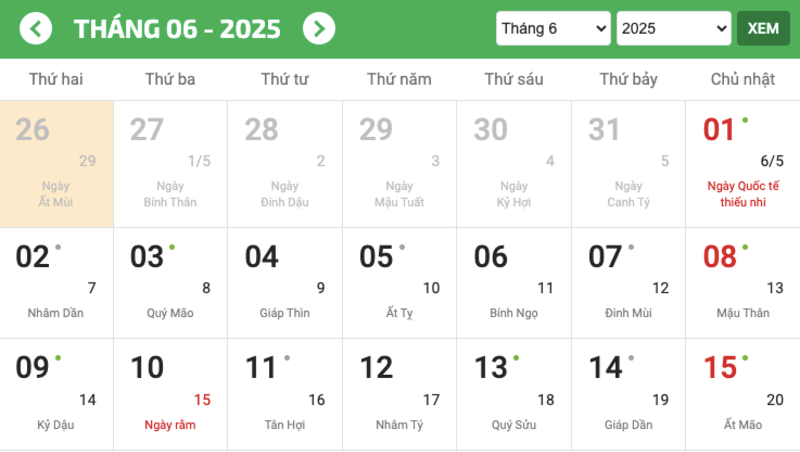Select June 01 Ngày Quốc tế thiếu nhi
Image resolution: width=800 pixels, height=452 pixels.
click(742, 163)
